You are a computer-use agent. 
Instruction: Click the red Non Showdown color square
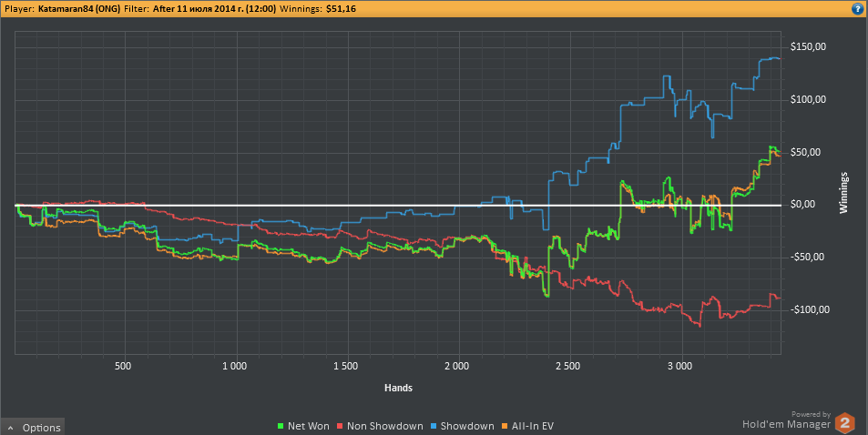[x=342, y=426]
